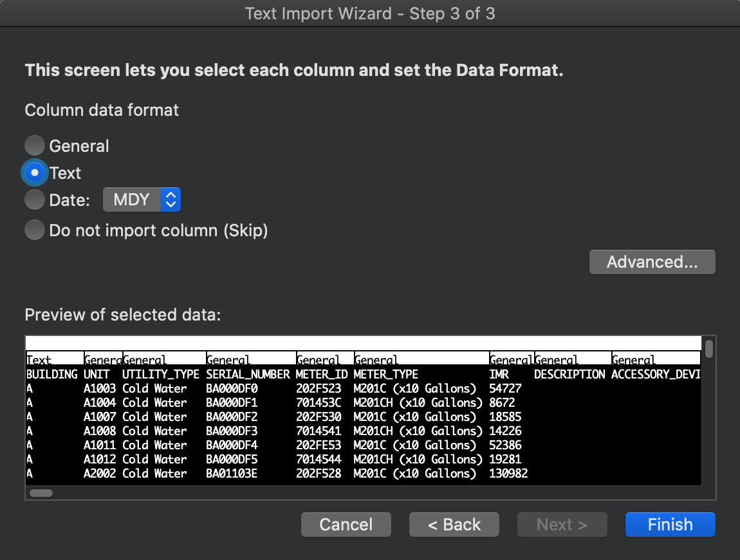Click the General header above METER_TYPE
Viewport: 740px width, 560px height.
pos(421,359)
